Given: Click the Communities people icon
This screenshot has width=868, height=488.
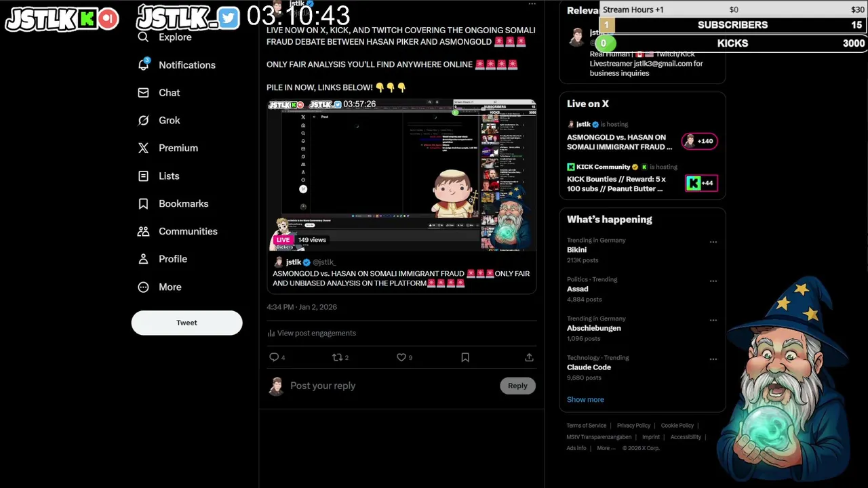Looking at the screenshot, I should tap(143, 232).
